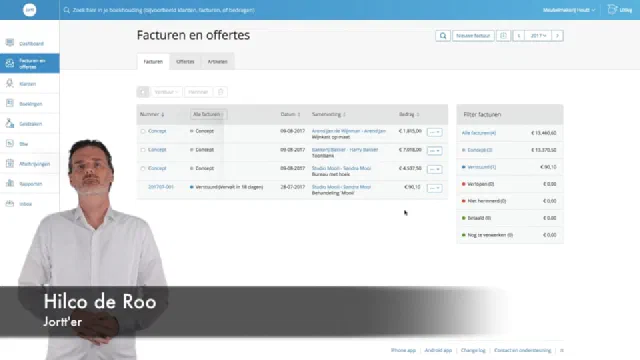The width and height of the screenshot is (640, 360).
Task: Sort the table by Datum
Action: pyautogui.click(x=290, y=114)
